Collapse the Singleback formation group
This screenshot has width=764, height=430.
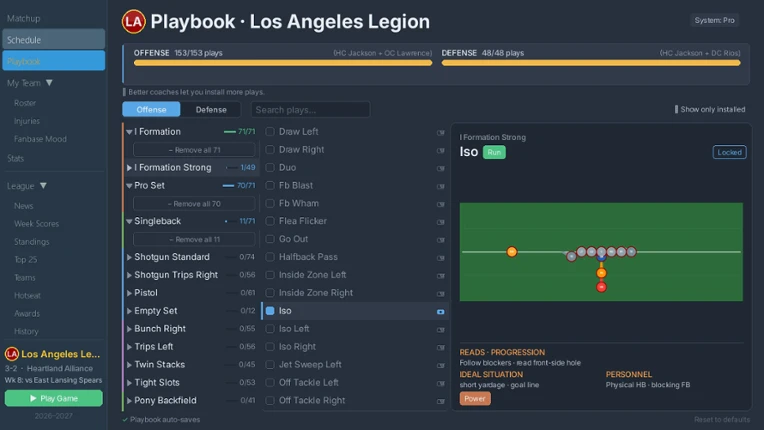129,221
